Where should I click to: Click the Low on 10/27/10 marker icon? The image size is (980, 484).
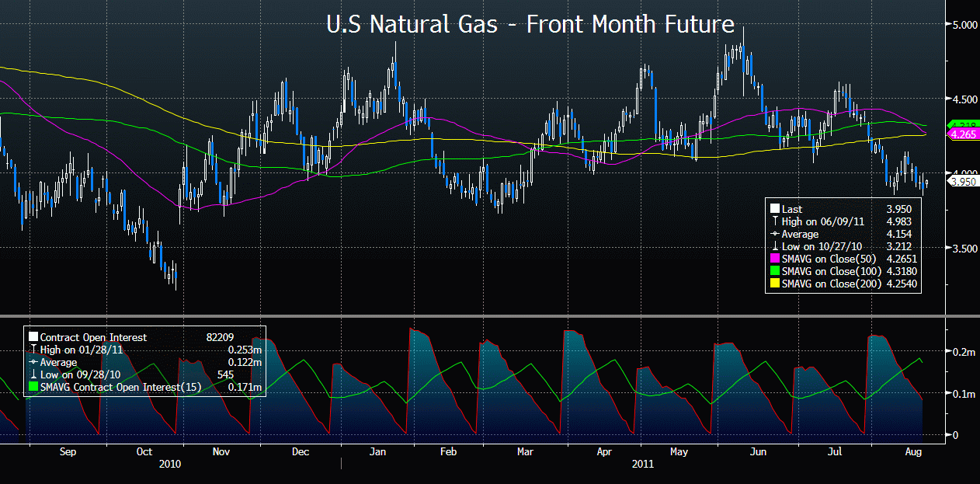tap(775, 247)
